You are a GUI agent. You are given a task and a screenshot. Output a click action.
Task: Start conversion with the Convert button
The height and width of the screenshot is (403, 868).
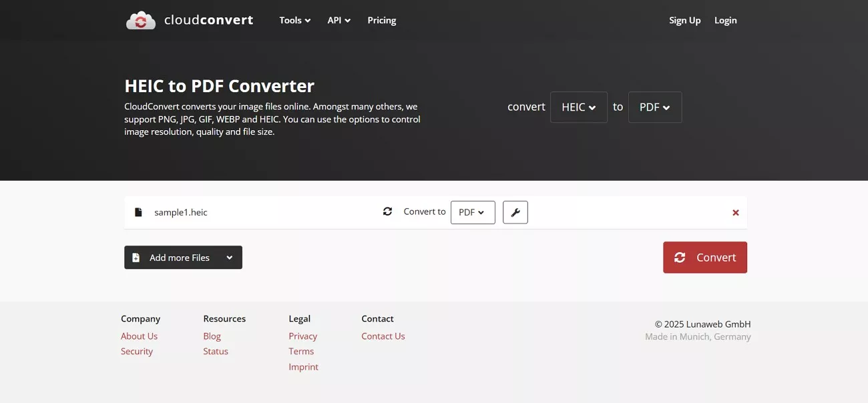[x=705, y=257]
